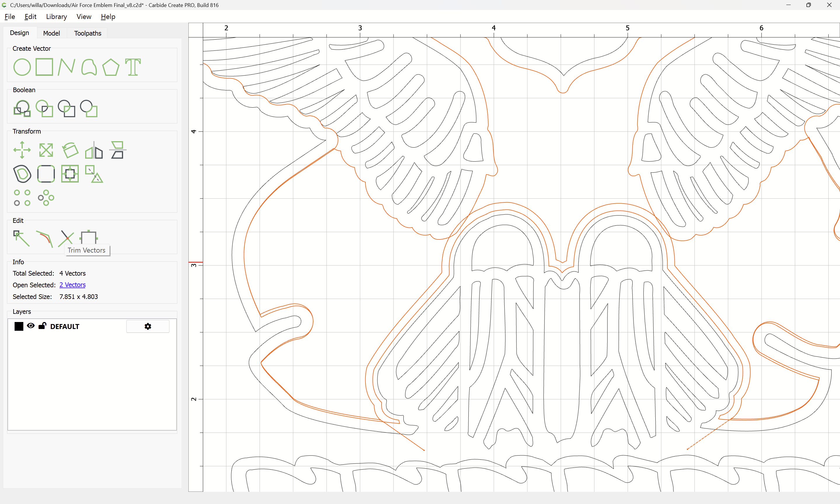
Task: Open the Help menu
Action: pyautogui.click(x=108, y=16)
